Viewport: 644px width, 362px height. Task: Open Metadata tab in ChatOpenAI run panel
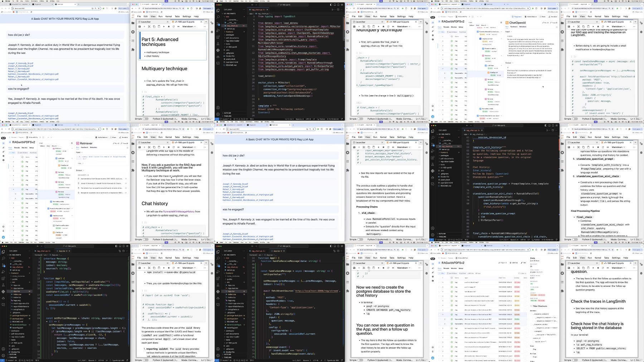523,26
